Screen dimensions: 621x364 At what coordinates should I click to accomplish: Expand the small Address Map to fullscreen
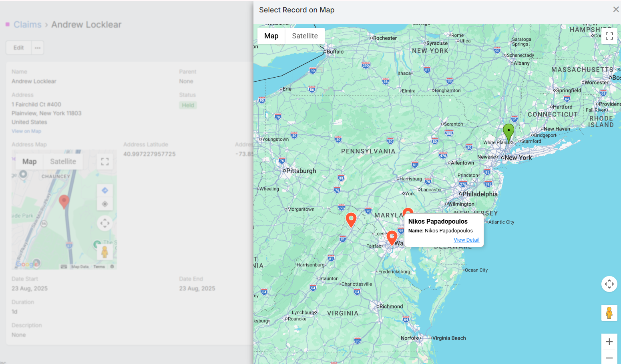click(105, 162)
